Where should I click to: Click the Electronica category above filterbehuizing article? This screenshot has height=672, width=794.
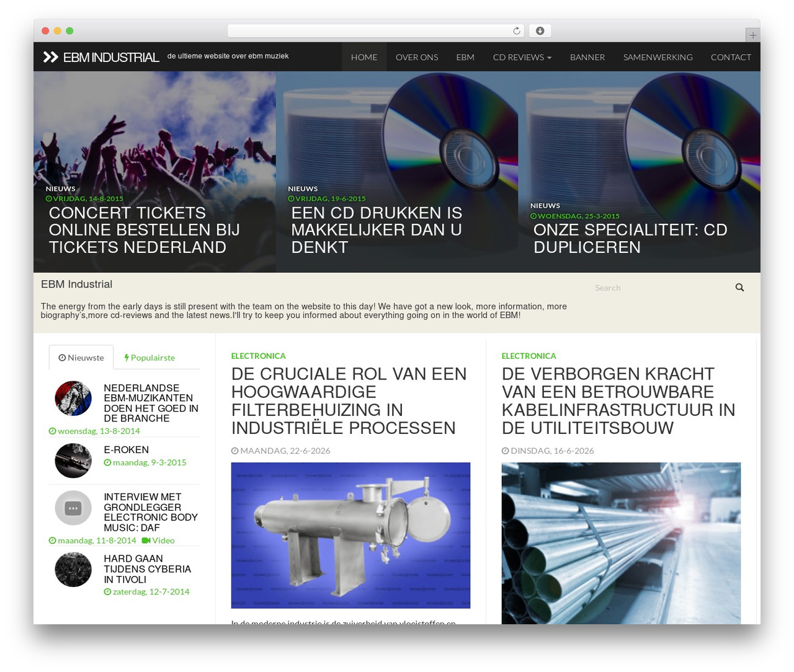click(258, 356)
